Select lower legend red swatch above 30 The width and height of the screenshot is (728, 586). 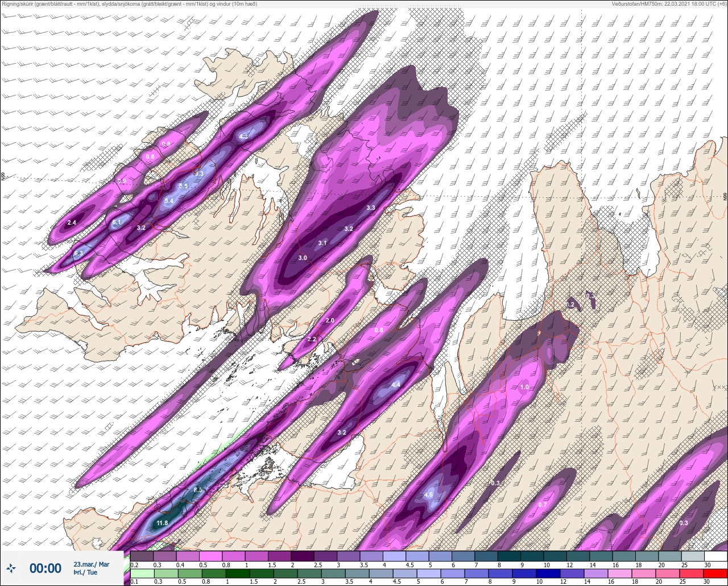[715, 573]
